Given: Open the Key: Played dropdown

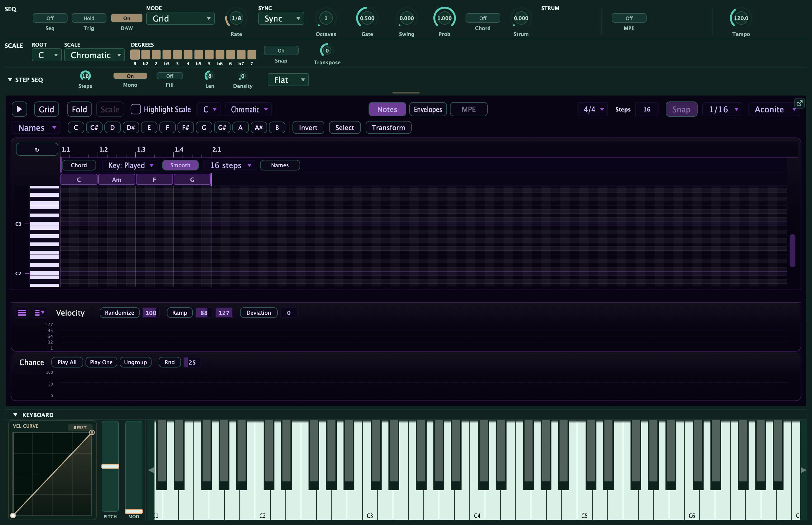Looking at the screenshot, I should [x=130, y=165].
